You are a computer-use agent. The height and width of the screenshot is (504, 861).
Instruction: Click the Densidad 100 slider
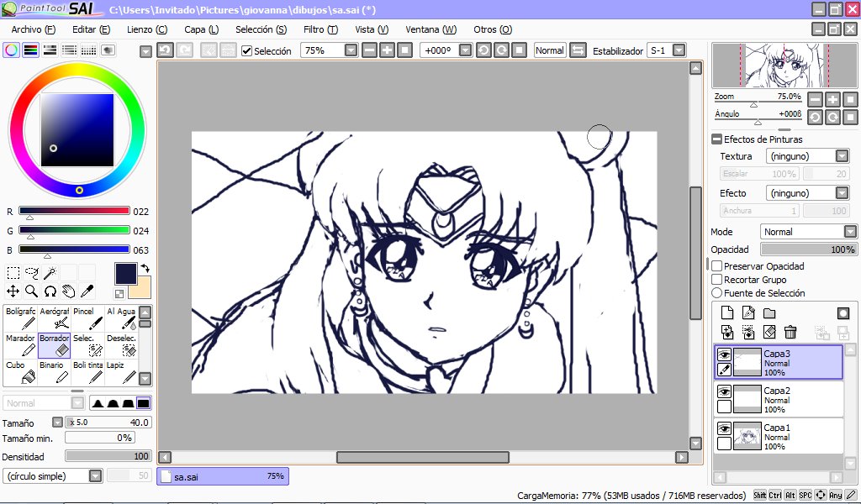(108, 456)
